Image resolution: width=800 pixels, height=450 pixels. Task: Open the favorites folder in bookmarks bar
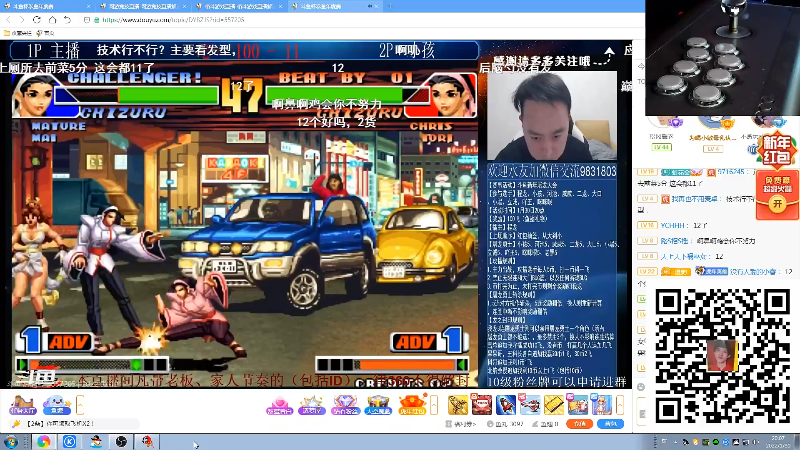tap(18, 33)
